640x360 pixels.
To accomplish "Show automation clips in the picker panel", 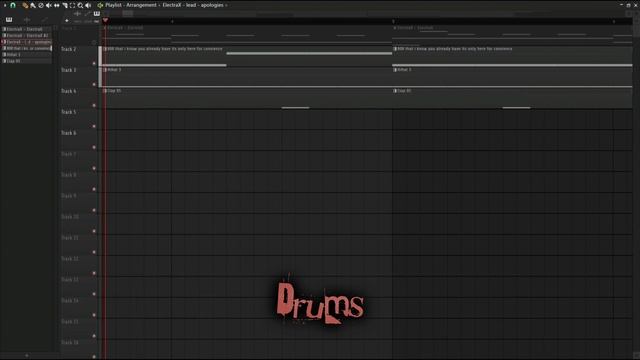I will [44, 20].
